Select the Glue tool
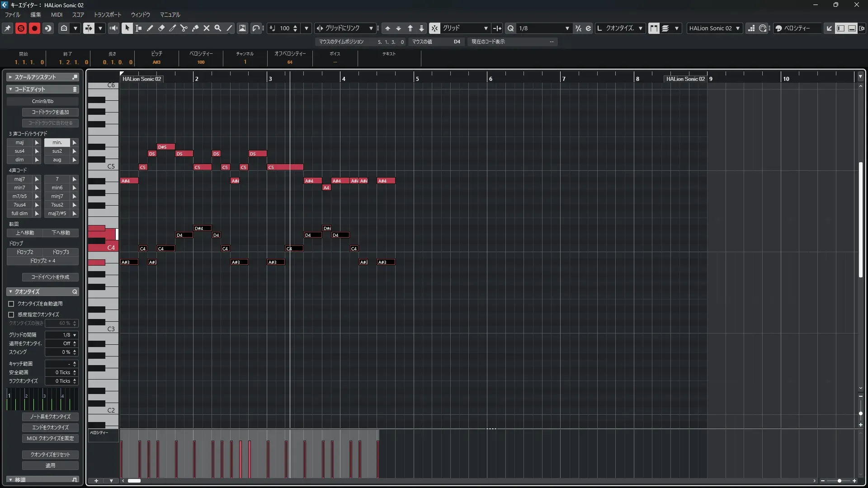The image size is (868, 488). pos(195,28)
